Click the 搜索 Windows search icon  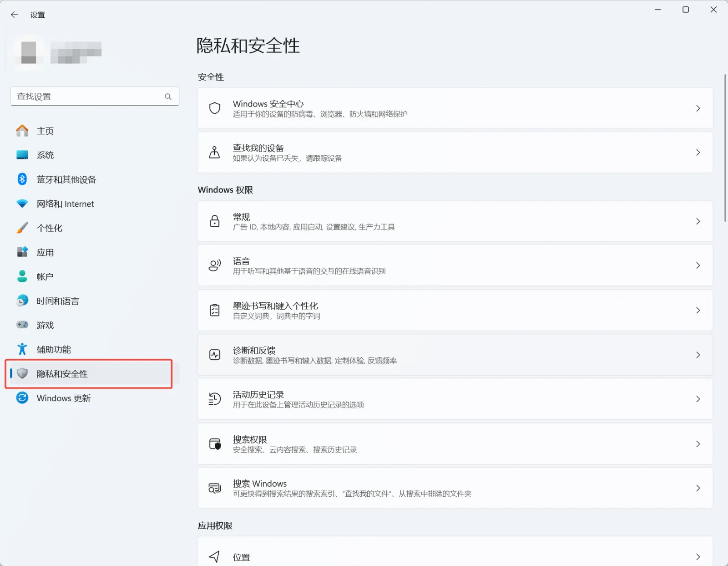215,488
